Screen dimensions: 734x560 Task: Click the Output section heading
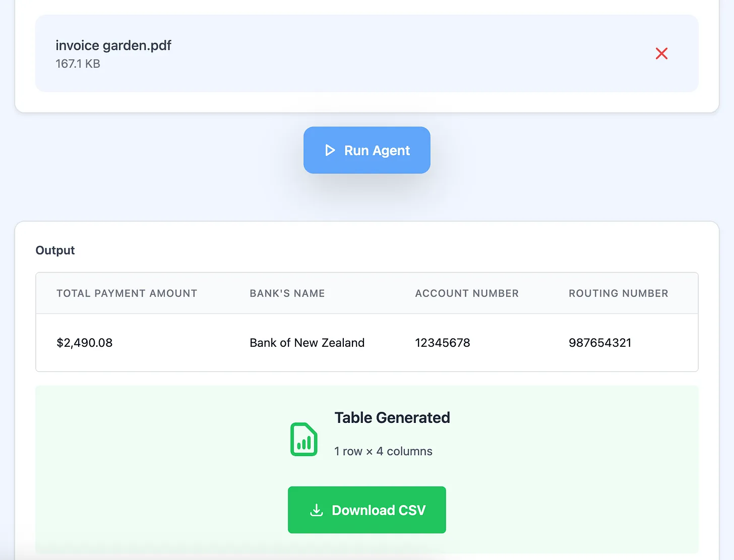click(x=55, y=251)
